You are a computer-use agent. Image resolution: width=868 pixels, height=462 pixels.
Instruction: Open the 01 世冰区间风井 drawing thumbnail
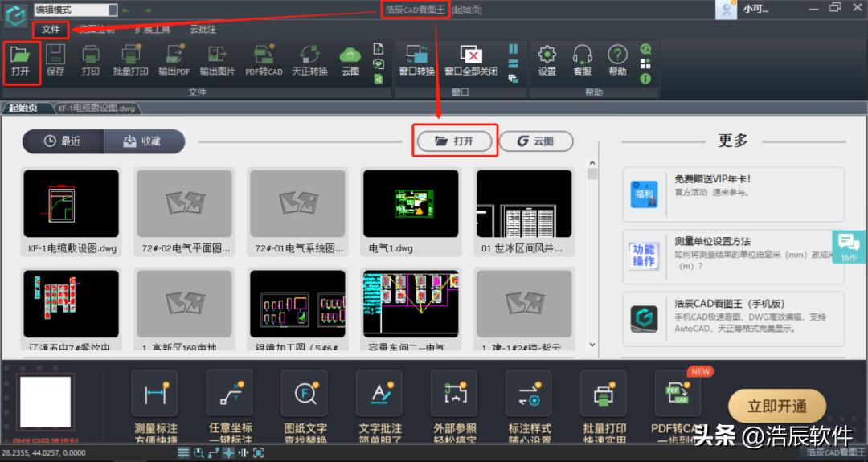pos(524,203)
